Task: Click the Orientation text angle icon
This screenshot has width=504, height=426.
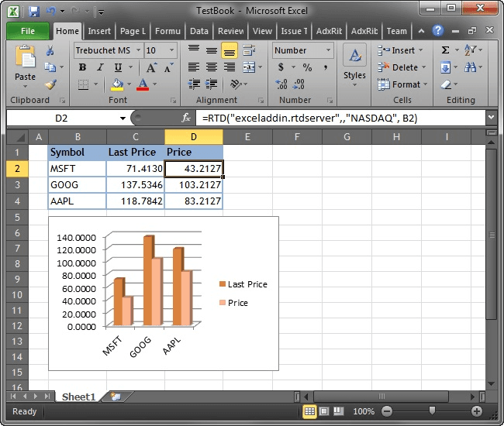Action: tap(236, 84)
